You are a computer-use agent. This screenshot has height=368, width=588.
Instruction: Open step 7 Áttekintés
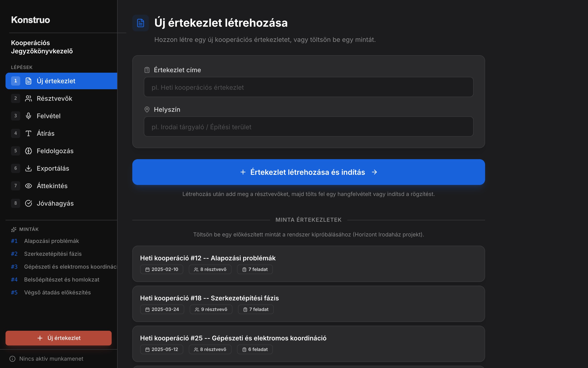[x=62, y=186]
